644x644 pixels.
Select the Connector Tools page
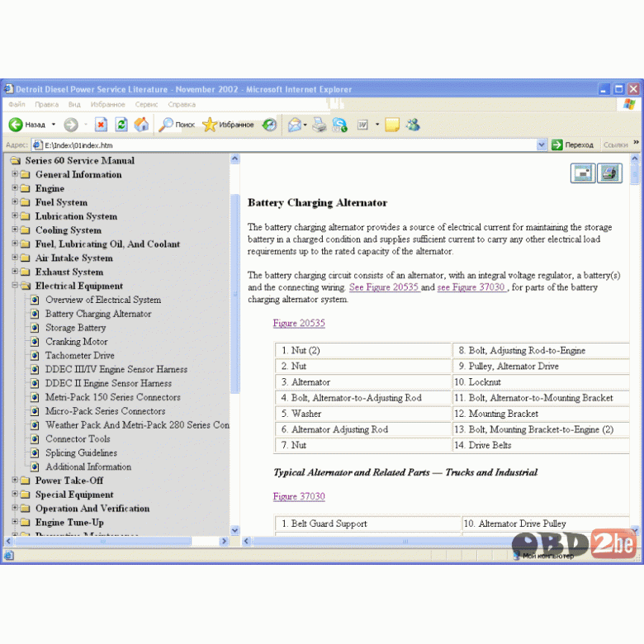78,439
